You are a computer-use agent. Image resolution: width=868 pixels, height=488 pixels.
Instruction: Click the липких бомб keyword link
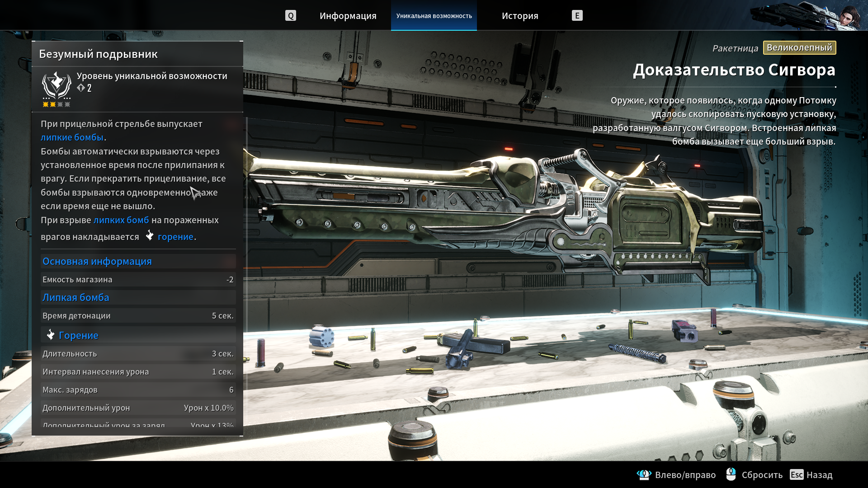point(121,220)
